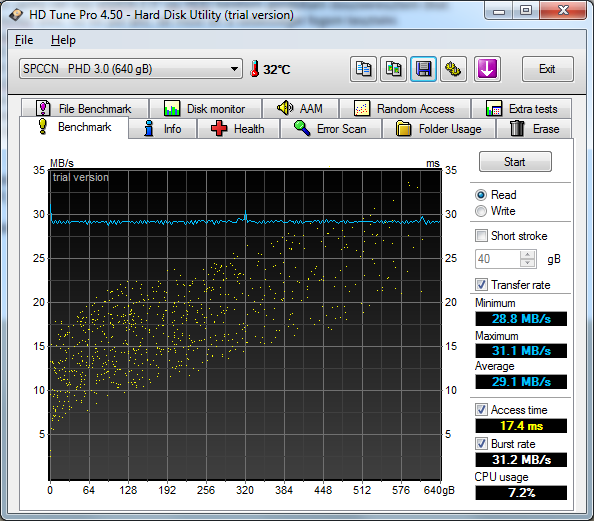This screenshot has height=521, width=594.
Task: Switch to the Erase tab
Action: tap(534, 129)
